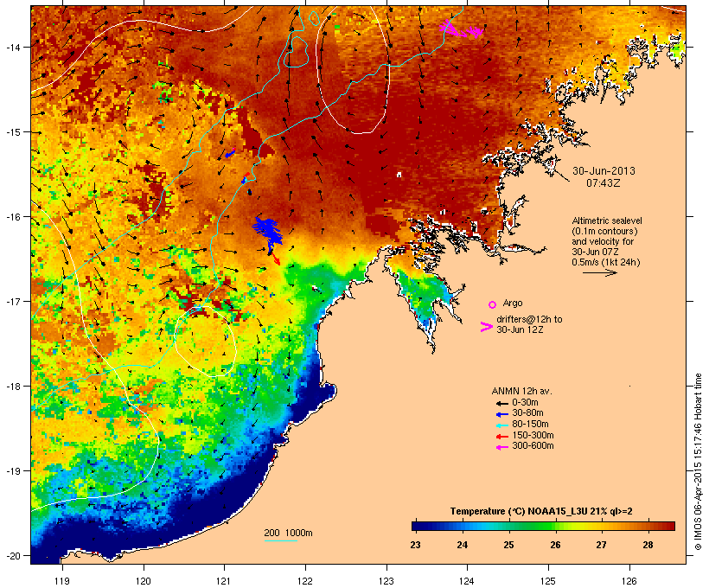
Task: Click the longitude label 121
Action: 224,581
